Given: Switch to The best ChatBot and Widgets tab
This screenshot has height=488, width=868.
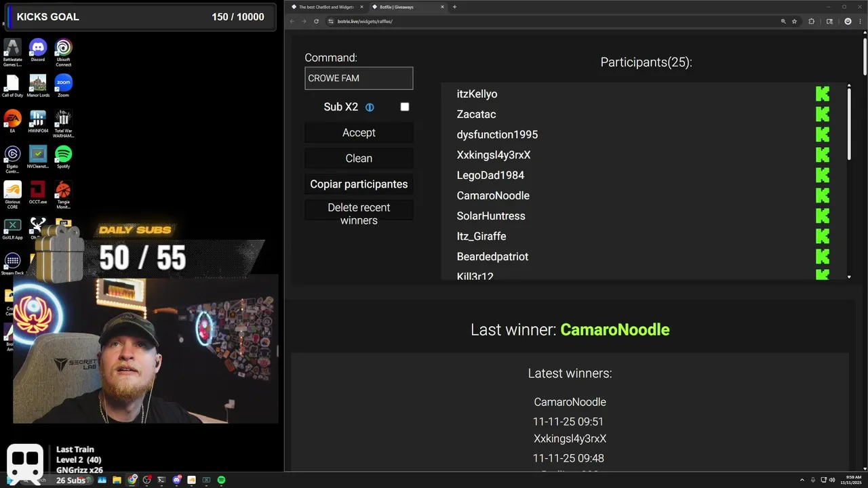Looking at the screenshot, I should [326, 7].
